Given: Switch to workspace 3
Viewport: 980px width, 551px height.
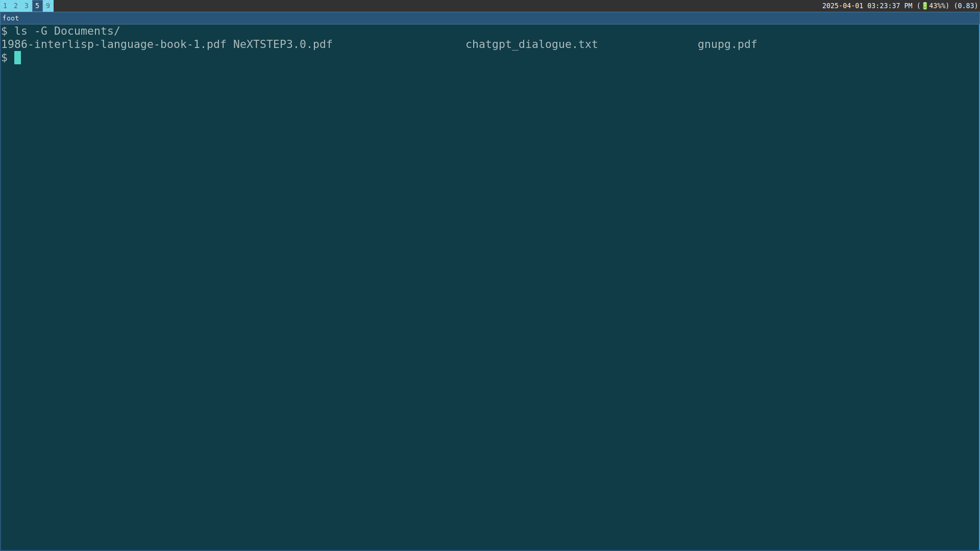Looking at the screenshot, I should pos(27,6).
